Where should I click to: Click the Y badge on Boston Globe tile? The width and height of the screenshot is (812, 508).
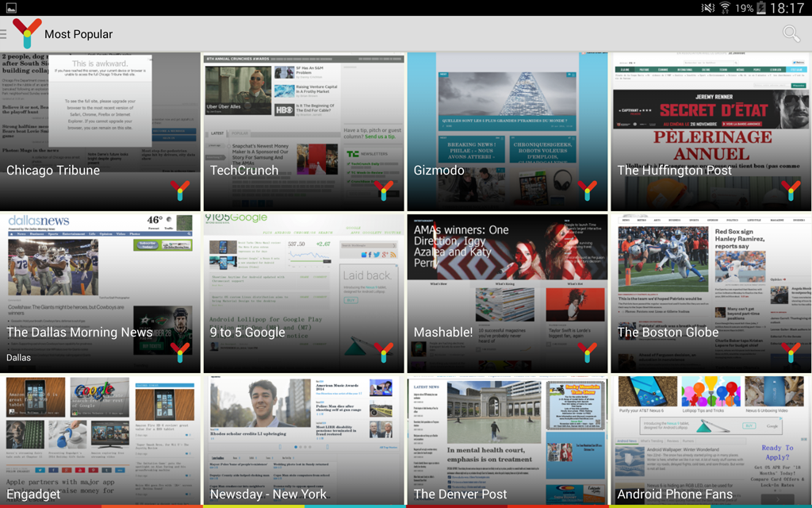(791, 352)
